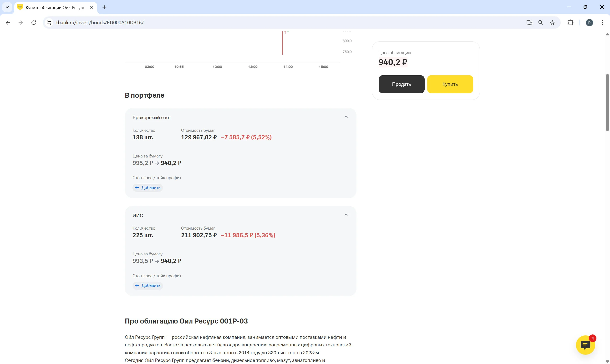Click the 129 967,02 ₽ value

click(x=199, y=137)
